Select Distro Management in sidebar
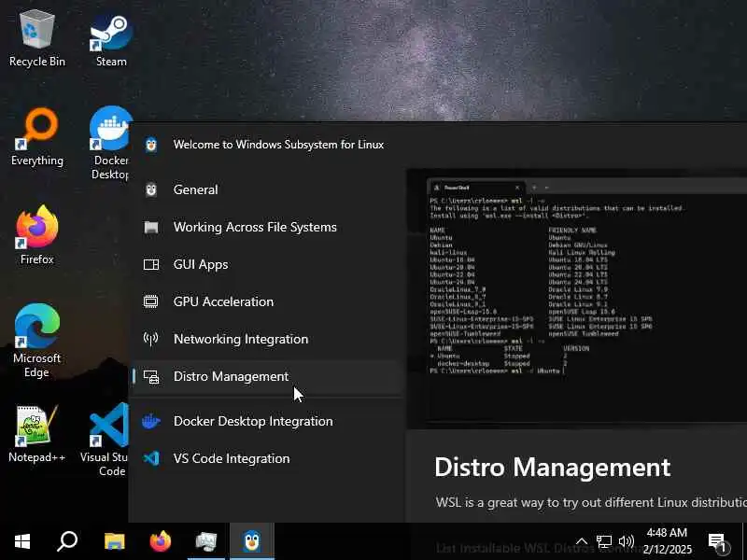 click(267, 376)
